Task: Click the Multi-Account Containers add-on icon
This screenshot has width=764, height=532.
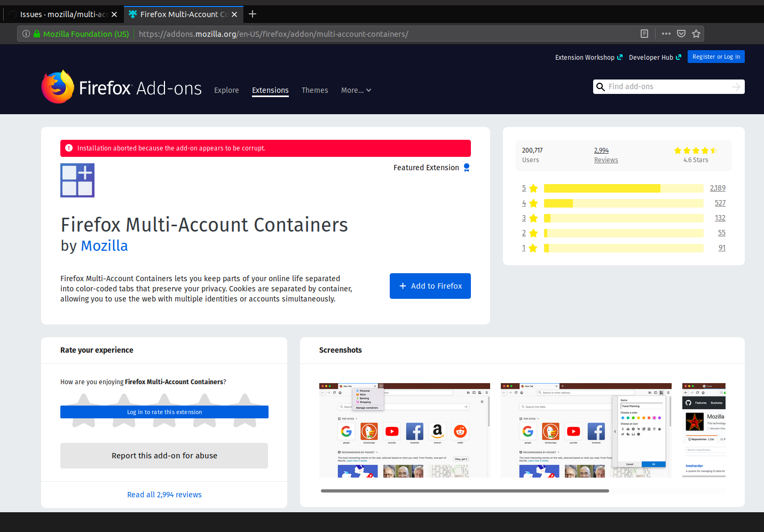Action: [x=77, y=180]
